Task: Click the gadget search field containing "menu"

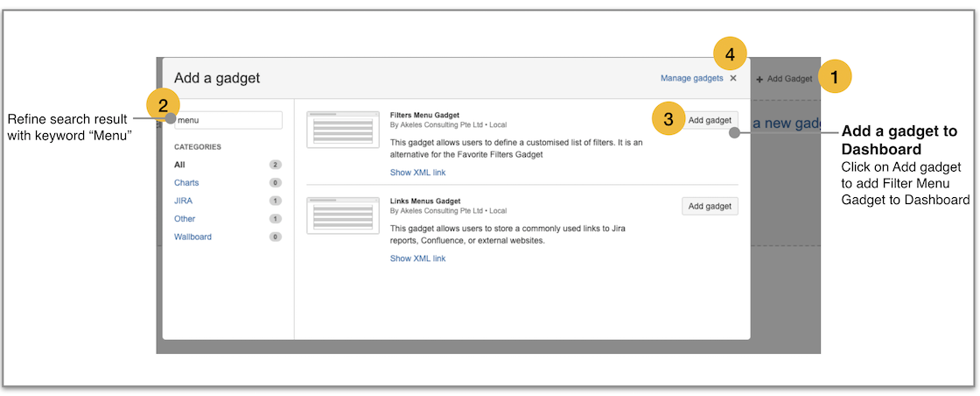Action: tap(227, 120)
